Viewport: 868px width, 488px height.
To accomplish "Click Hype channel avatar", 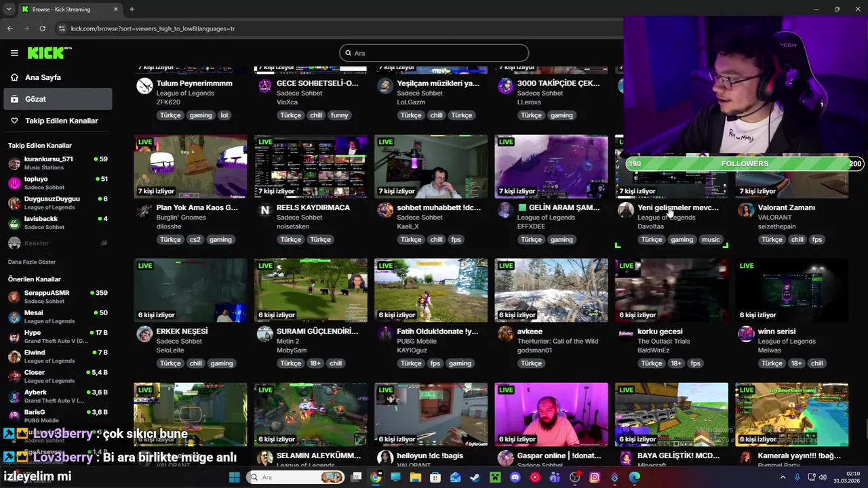I will (x=14, y=337).
